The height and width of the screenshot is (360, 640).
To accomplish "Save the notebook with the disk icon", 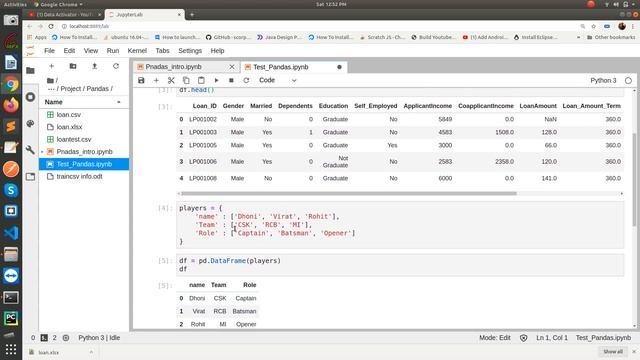I will (x=141, y=80).
